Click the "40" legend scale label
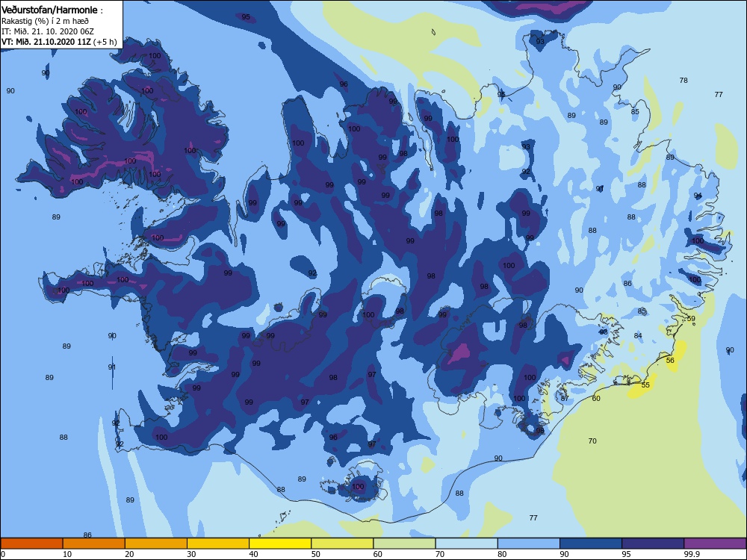The height and width of the screenshot is (560, 747). click(x=254, y=554)
